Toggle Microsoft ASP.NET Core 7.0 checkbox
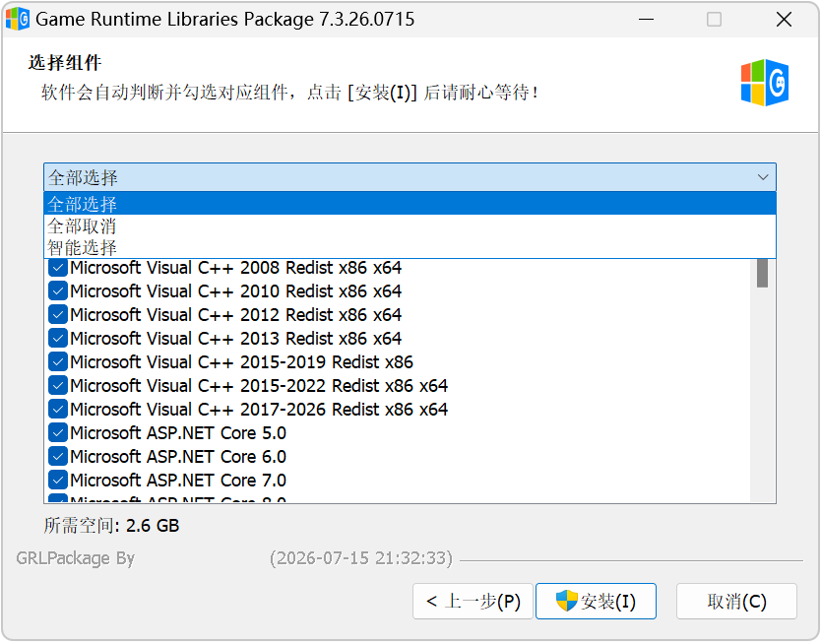The height and width of the screenshot is (644, 821). (58, 481)
